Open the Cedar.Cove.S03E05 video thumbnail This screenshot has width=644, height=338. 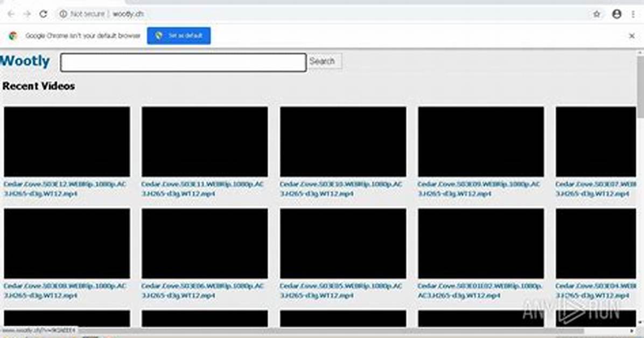point(343,243)
